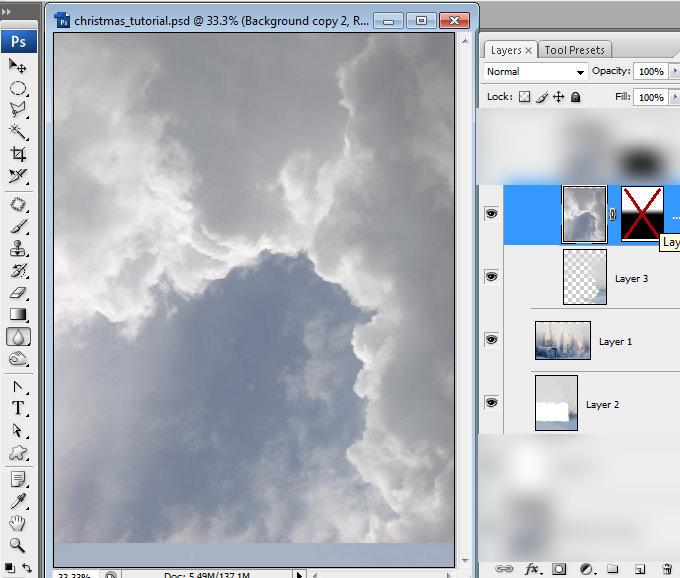This screenshot has width=680, height=578.
Task: Toggle lock image pixels
Action: point(542,97)
